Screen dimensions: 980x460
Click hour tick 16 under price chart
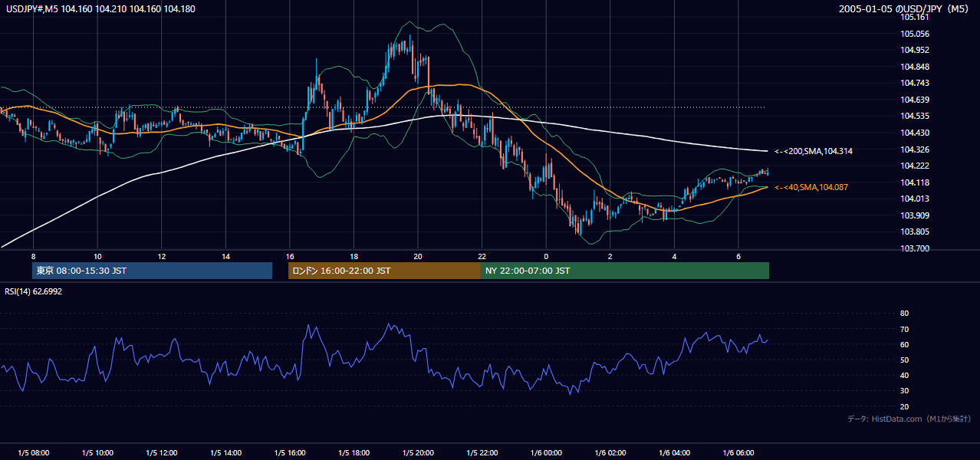[289, 256]
